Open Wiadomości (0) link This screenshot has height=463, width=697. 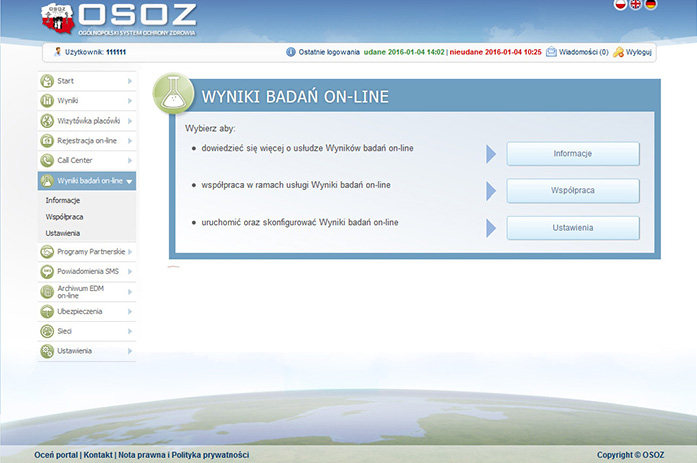pyautogui.click(x=583, y=52)
